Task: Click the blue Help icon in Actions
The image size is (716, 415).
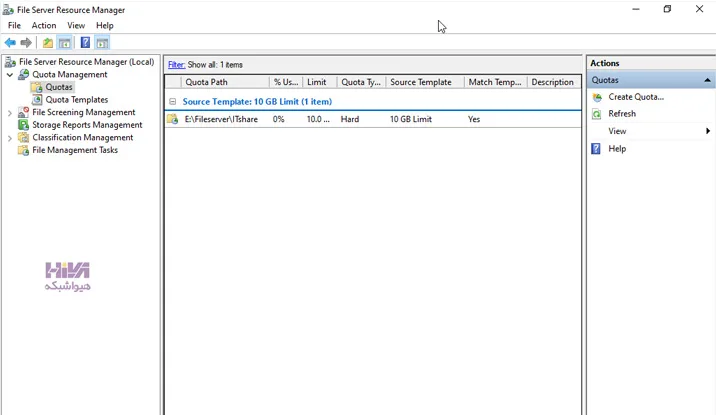Action: click(596, 149)
